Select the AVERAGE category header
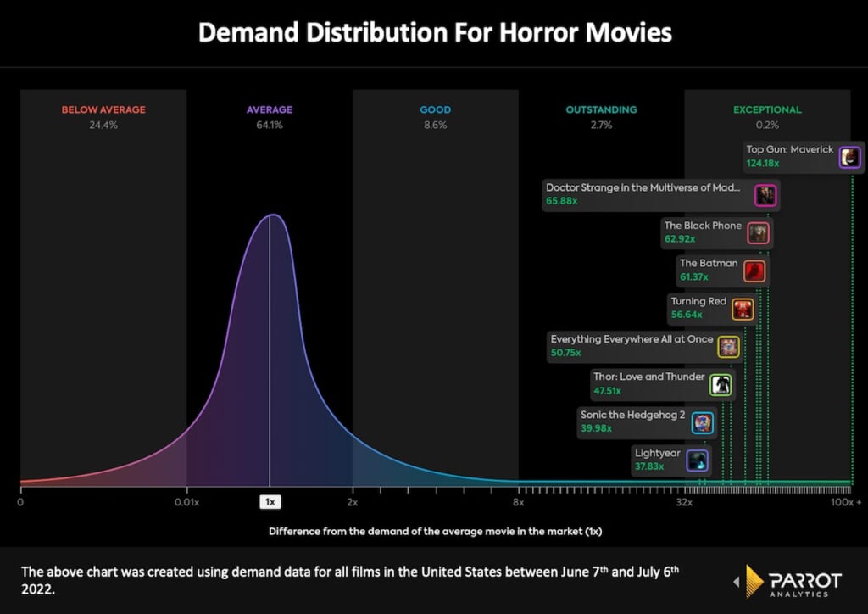 tap(270, 109)
